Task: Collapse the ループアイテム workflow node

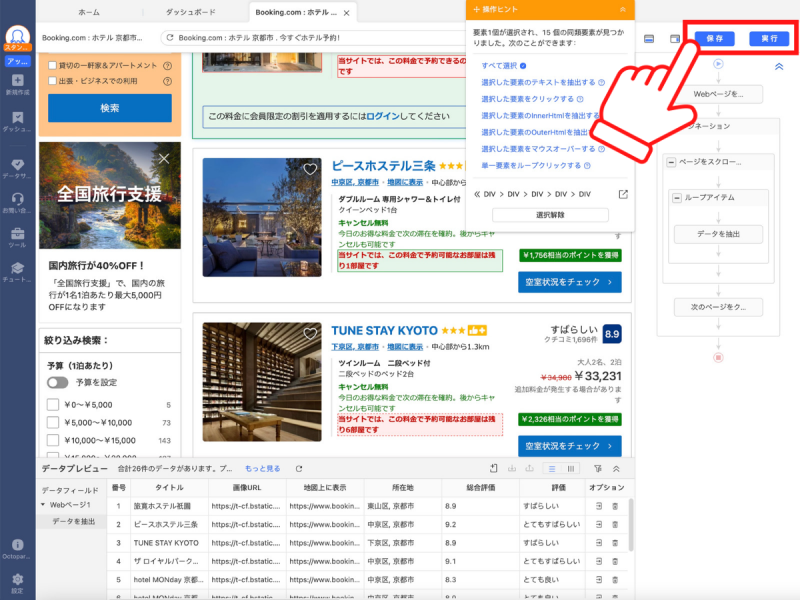Action: tap(677, 198)
